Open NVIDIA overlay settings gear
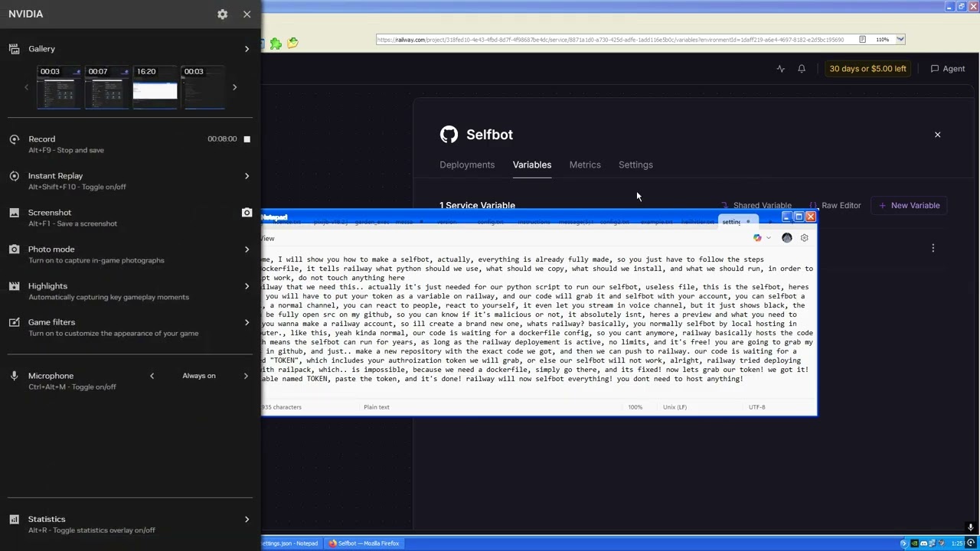This screenshot has height=551, width=980. (222, 14)
